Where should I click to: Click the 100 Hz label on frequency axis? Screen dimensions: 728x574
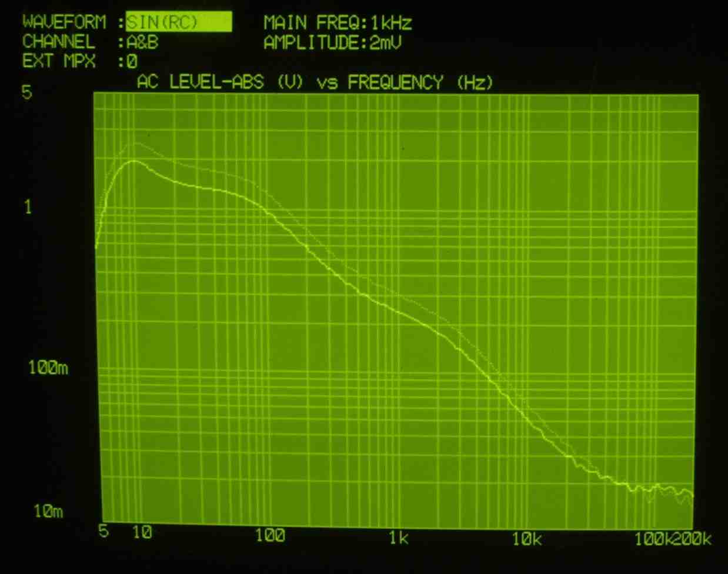pos(270,535)
